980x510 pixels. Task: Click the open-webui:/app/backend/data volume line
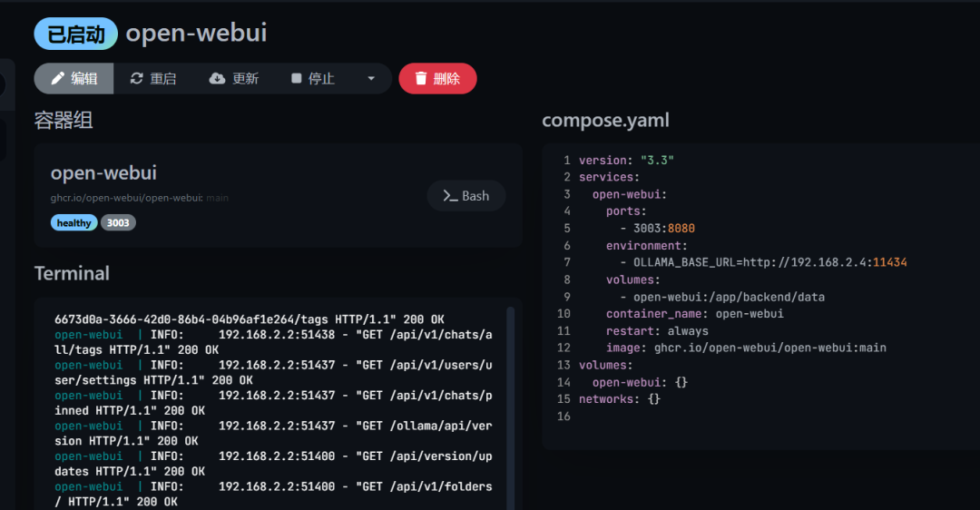(x=722, y=298)
